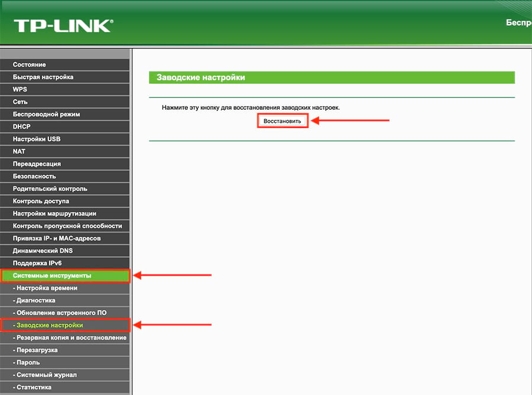
Task: Select Резервная копия и восстановление item
Action: pyautogui.click(x=65, y=338)
